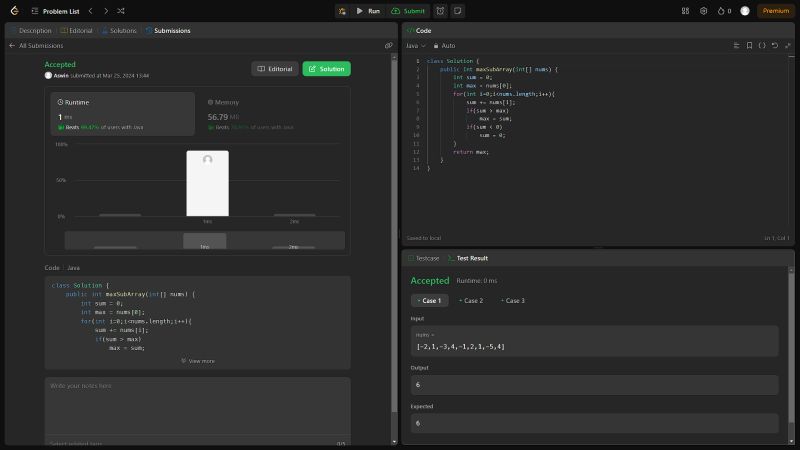Click the nums input value field
Viewport: 800px width, 450px height.
pos(594,341)
